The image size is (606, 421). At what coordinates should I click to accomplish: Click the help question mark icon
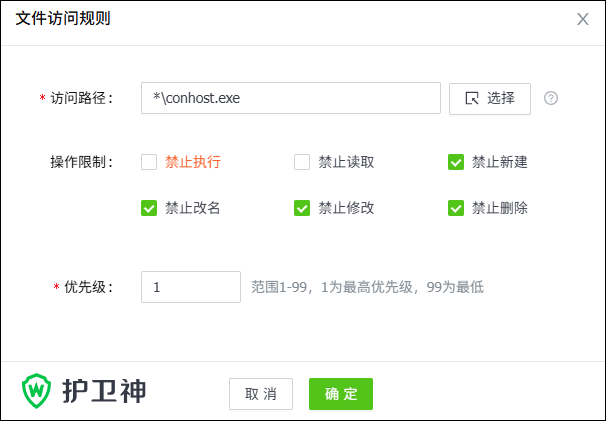(551, 98)
